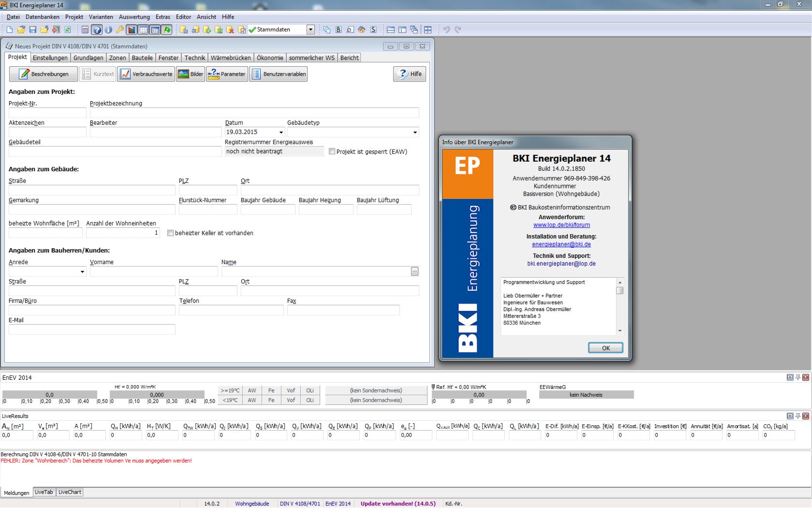Open the Datum date picker dropdown

tap(281, 132)
